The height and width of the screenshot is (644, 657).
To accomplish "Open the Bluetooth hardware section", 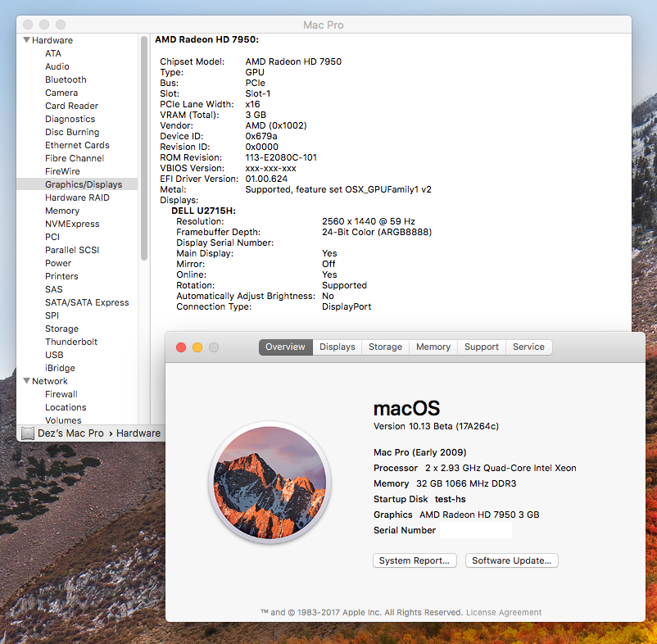I will [x=66, y=79].
